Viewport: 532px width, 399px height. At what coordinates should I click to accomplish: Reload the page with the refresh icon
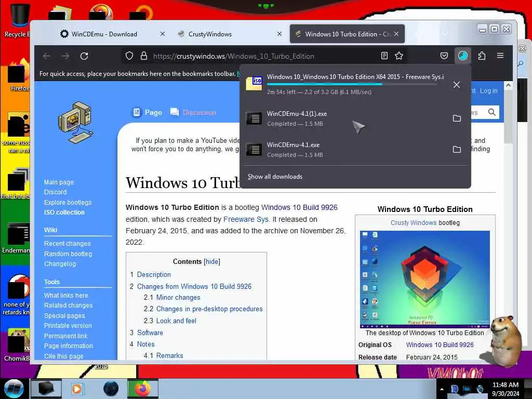(84, 56)
